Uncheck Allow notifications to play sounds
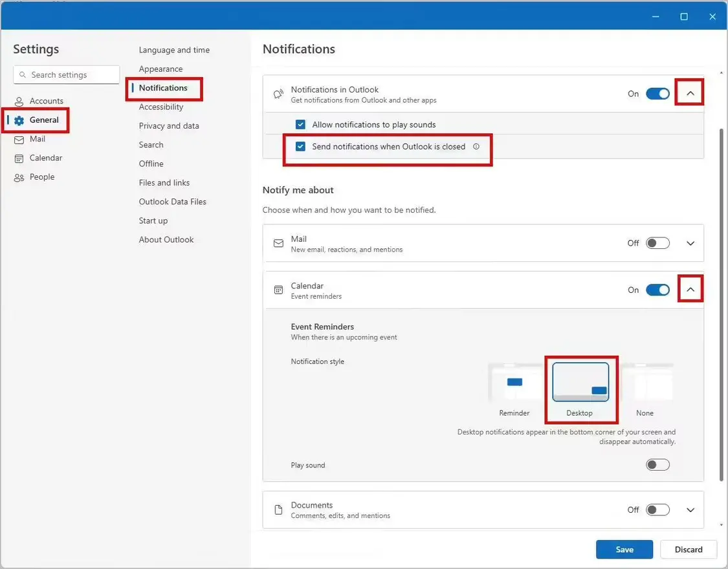728x569 pixels. click(x=300, y=124)
